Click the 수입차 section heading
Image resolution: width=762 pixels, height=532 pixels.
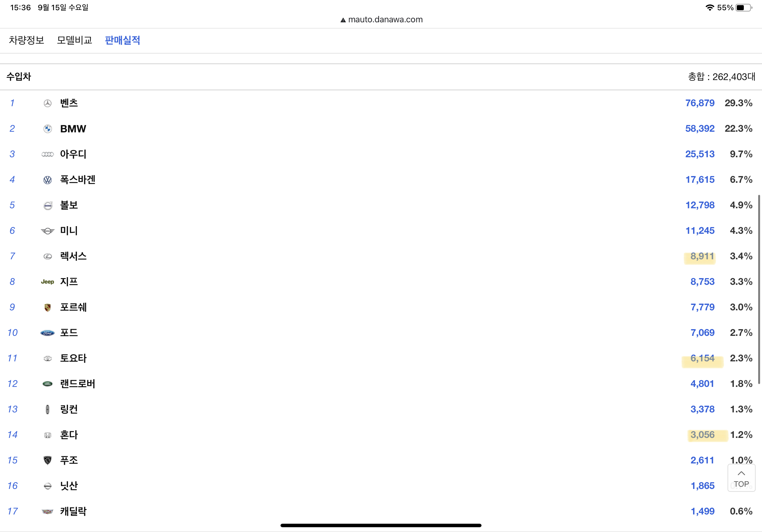[19, 77]
